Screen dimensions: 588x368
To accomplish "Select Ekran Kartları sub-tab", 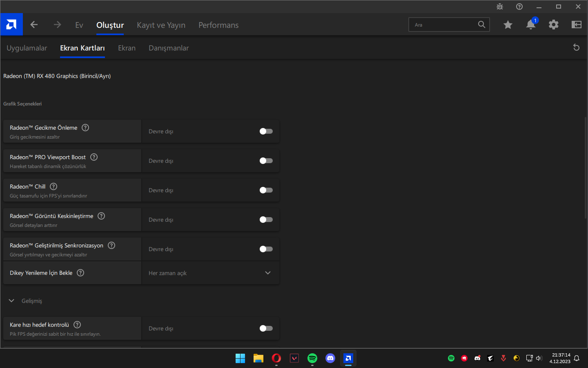I will pyautogui.click(x=82, y=48).
